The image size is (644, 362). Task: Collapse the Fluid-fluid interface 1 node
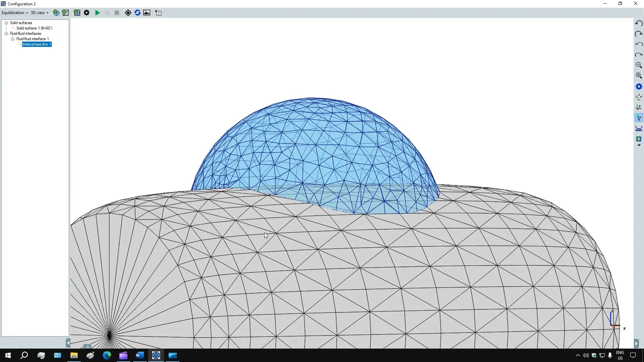coord(13,39)
